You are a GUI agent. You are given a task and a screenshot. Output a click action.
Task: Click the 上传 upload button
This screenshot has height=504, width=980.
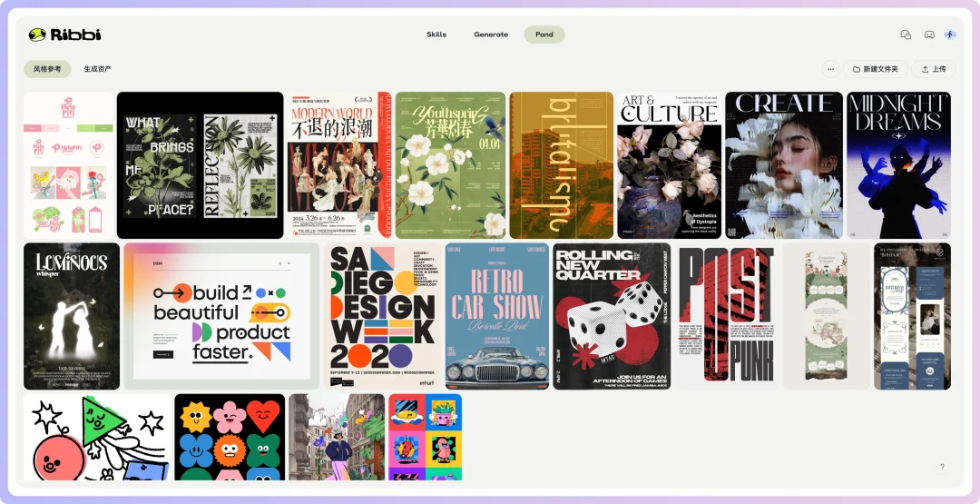[933, 69]
